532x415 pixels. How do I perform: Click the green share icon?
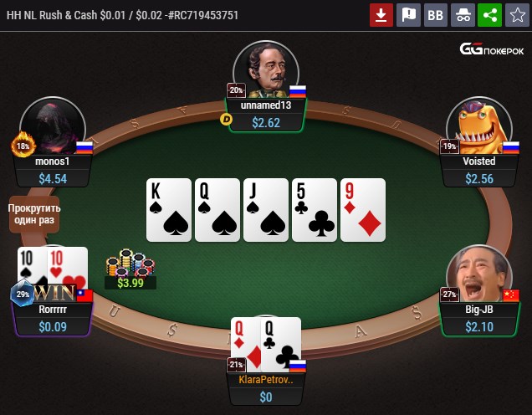click(490, 15)
